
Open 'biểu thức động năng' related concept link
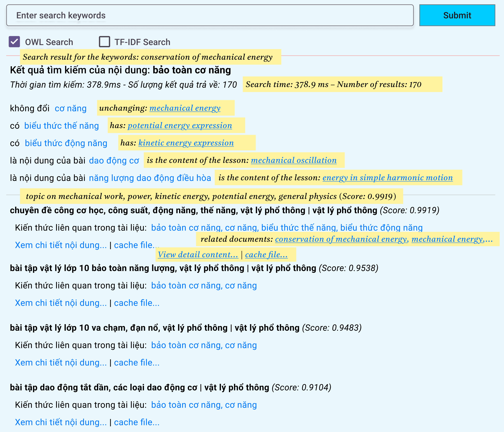(x=66, y=143)
